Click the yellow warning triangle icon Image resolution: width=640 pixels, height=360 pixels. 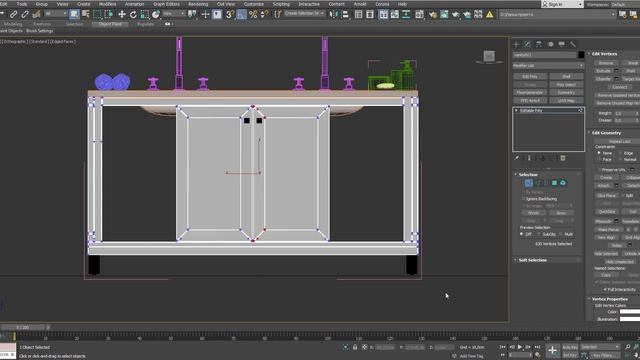pos(490,14)
